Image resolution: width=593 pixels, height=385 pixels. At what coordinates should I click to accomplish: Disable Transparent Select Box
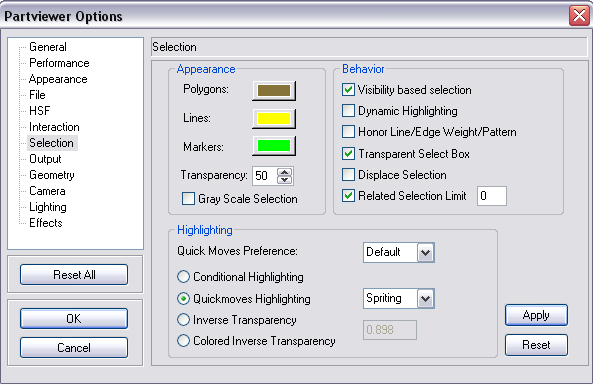(x=348, y=154)
